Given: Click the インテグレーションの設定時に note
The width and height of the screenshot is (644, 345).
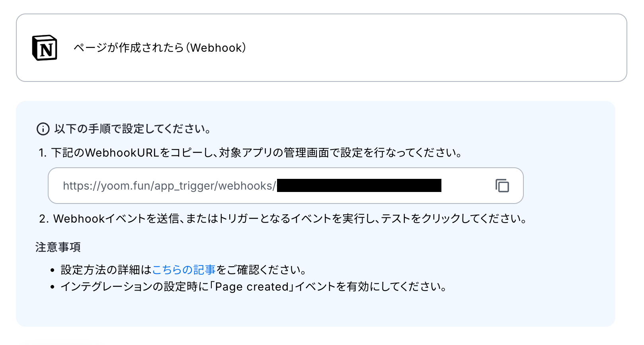Looking at the screenshot, I should [254, 287].
